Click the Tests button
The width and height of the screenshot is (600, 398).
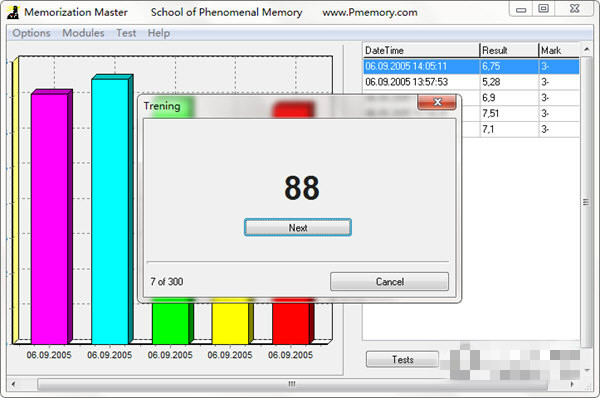coord(403,360)
